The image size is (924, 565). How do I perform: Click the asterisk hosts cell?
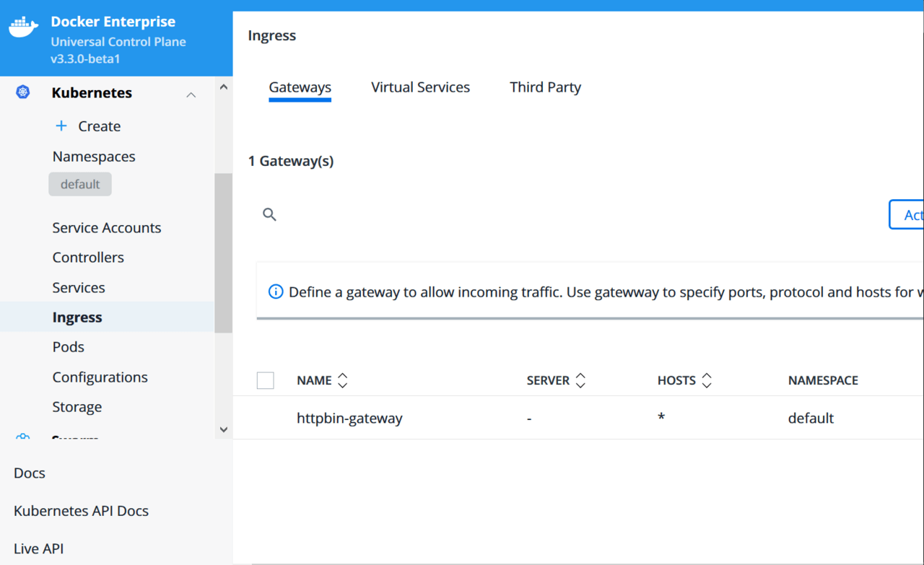[661, 418]
